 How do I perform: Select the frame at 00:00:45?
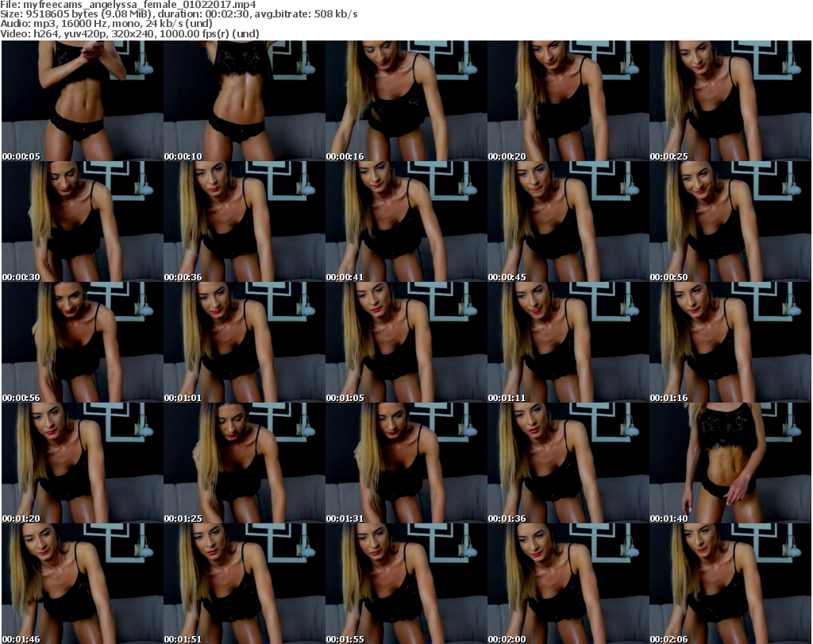point(568,222)
